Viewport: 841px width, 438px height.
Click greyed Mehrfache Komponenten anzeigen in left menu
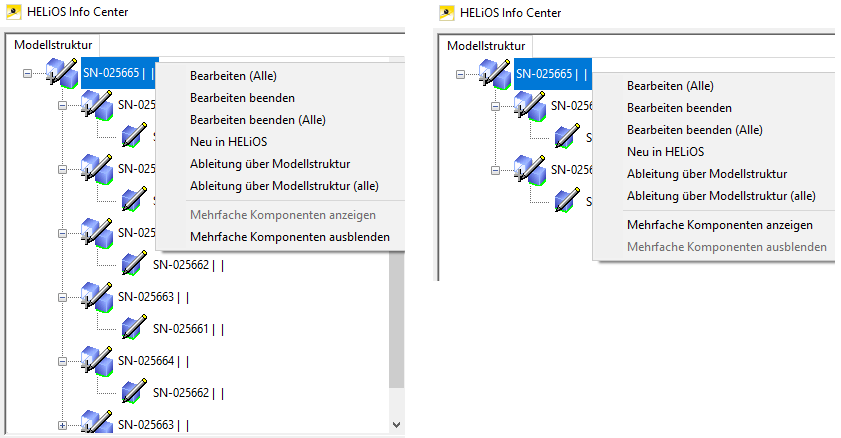[x=281, y=215]
